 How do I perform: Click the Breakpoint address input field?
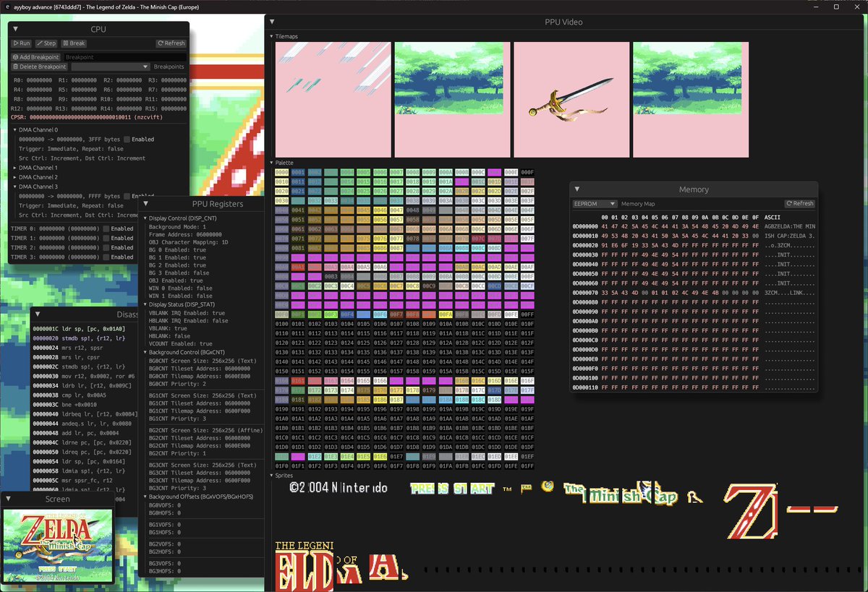tap(124, 57)
